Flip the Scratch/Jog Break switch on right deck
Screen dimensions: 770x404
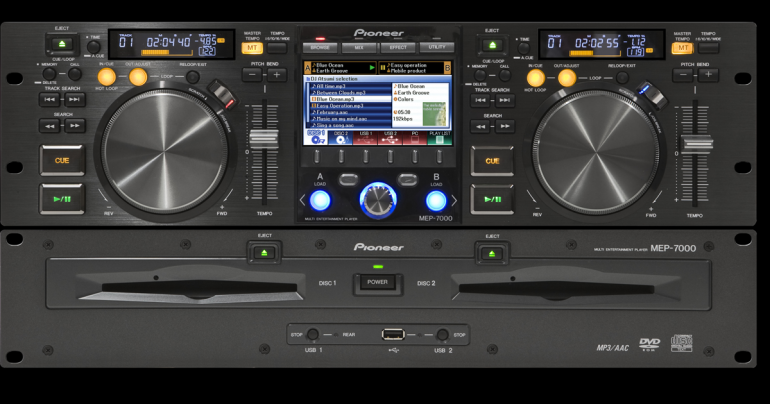point(651,94)
